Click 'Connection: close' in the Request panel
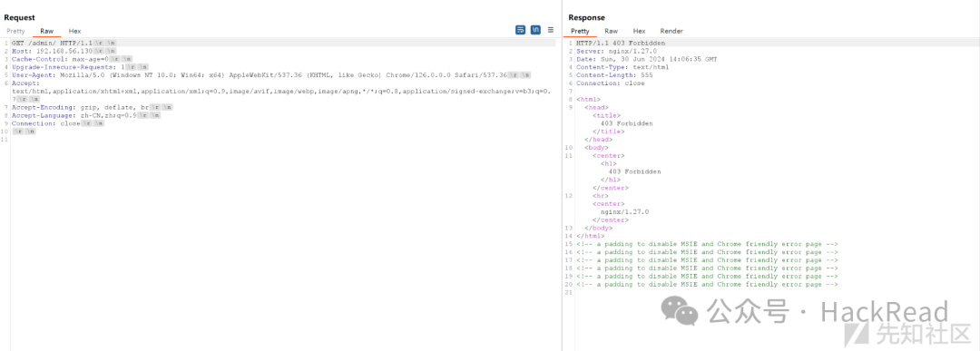The height and width of the screenshot is (351, 980). coord(47,123)
